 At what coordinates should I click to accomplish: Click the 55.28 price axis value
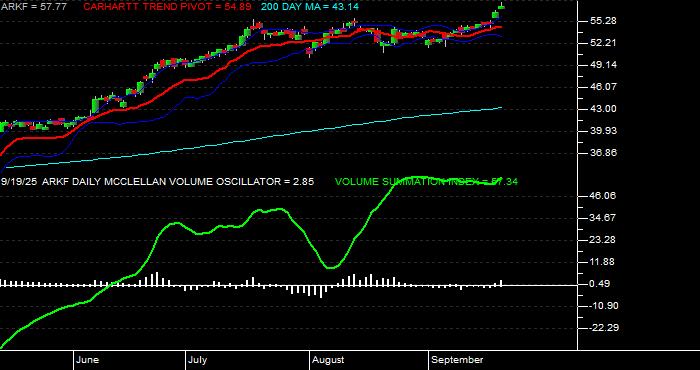604,21
